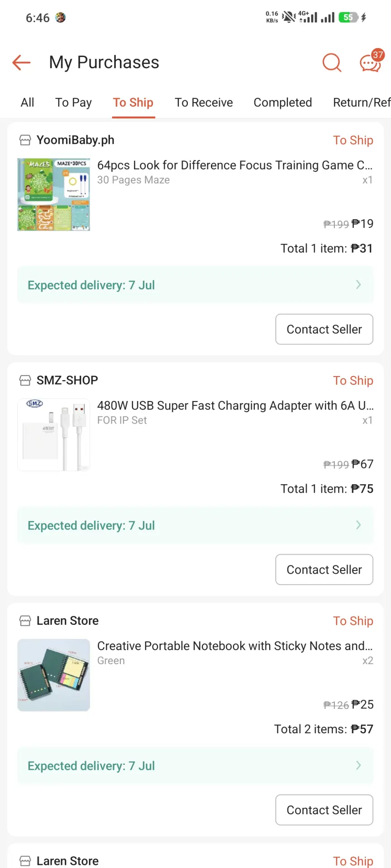
Task: Switch to the To Pay tab
Action: pos(73,103)
